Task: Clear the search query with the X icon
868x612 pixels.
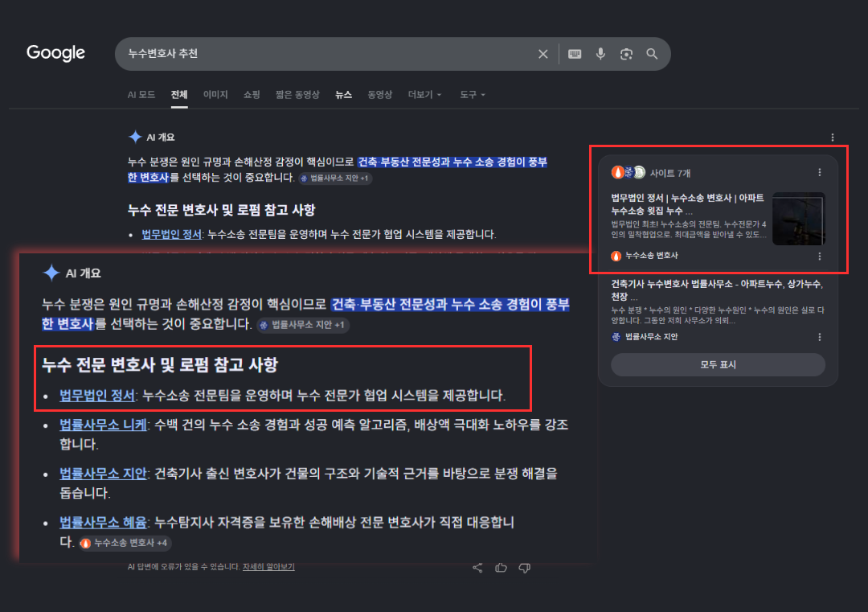Action: tap(542, 54)
